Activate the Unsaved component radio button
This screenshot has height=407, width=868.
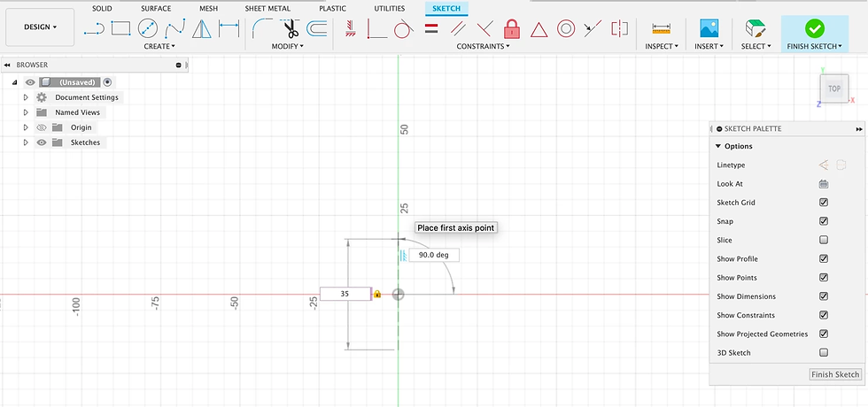pyautogui.click(x=107, y=82)
